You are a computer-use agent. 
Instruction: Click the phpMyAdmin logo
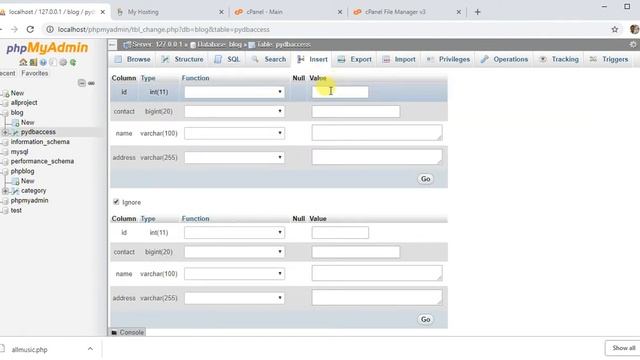coord(47,48)
